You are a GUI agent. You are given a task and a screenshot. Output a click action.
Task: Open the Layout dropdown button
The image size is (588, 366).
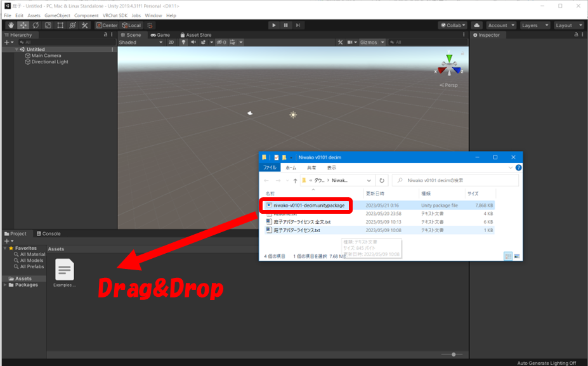[x=566, y=25]
